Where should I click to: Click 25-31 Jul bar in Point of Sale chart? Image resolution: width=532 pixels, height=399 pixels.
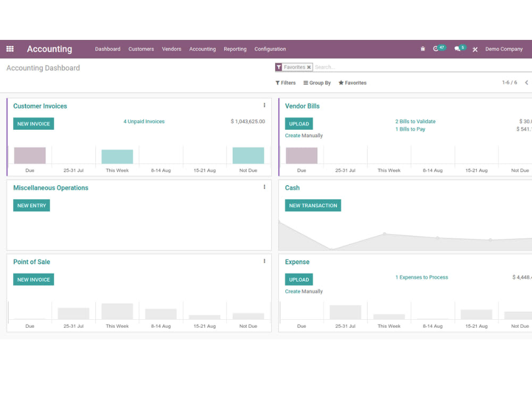73,313
